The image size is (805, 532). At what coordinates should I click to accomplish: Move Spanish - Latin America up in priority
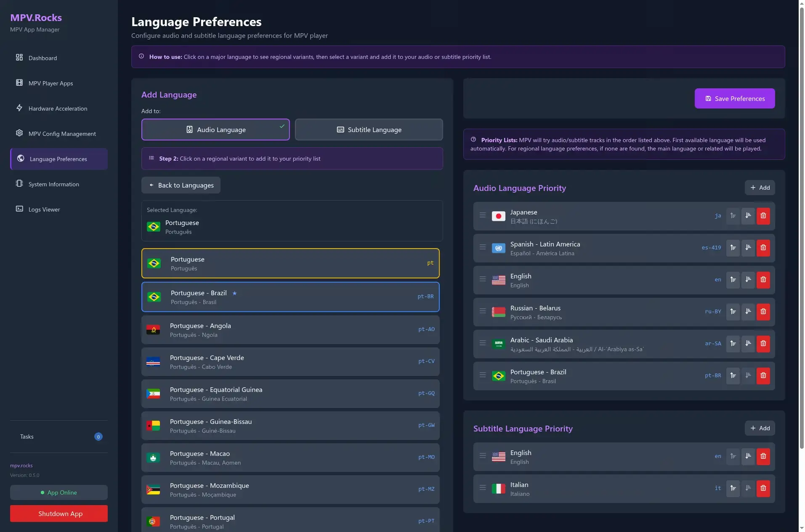[x=733, y=248]
